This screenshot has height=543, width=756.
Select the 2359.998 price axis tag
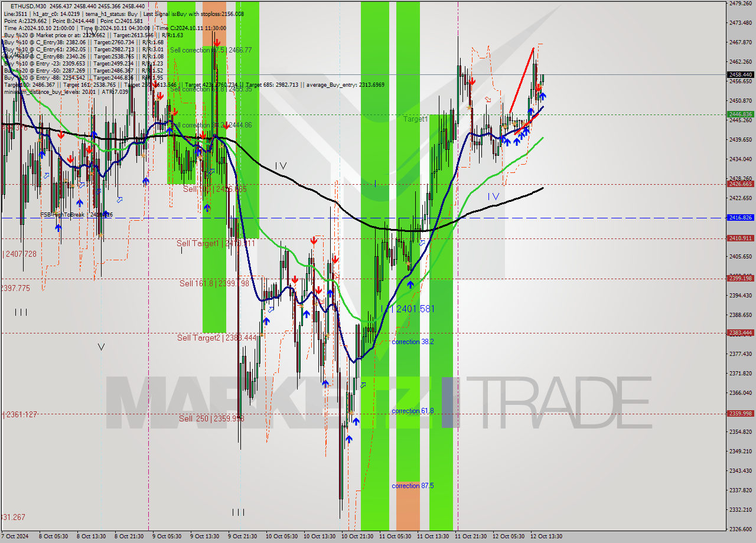click(x=741, y=413)
